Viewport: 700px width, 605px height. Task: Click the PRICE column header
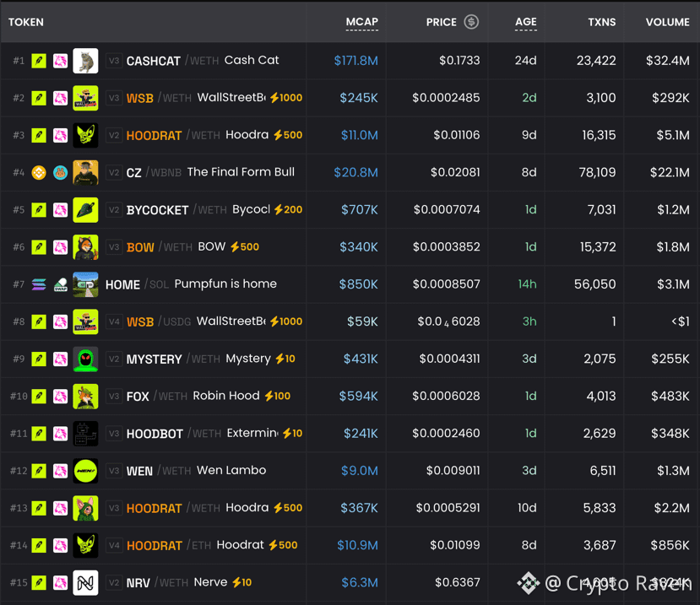(441, 22)
